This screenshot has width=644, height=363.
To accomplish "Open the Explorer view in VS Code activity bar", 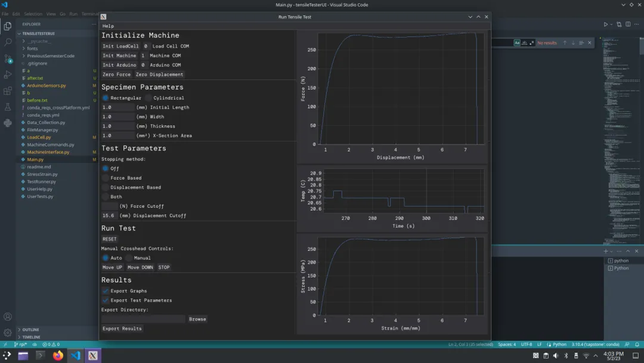I will (x=7, y=26).
